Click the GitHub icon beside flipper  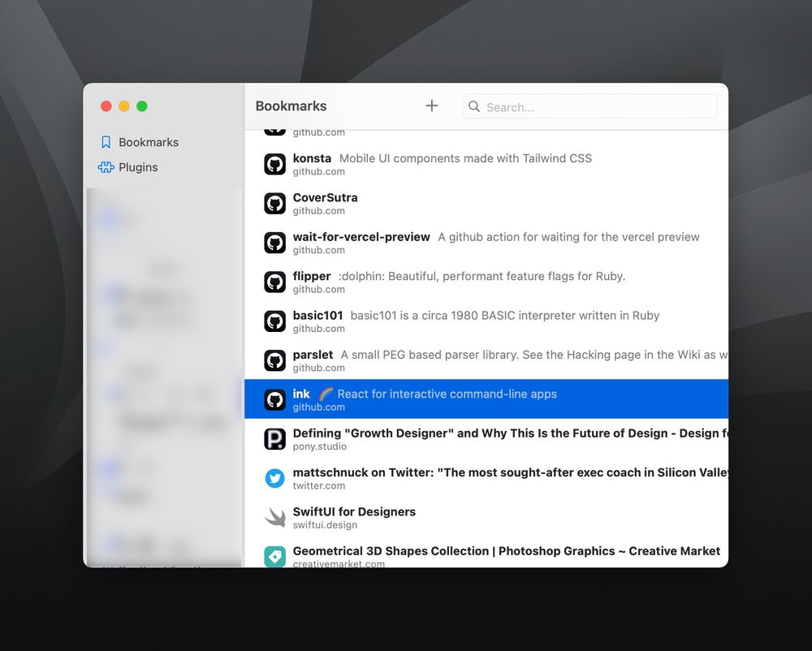[x=275, y=282]
